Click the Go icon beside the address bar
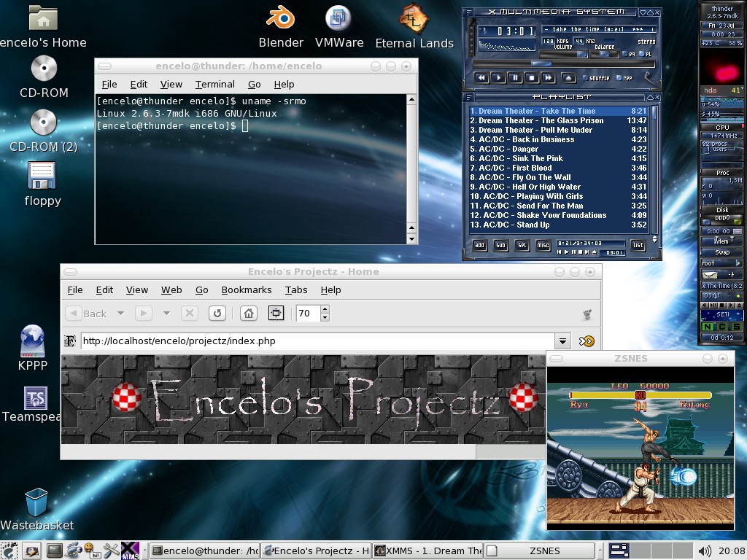The height and width of the screenshot is (560, 747). pyautogui.click(x=587, y=341)
